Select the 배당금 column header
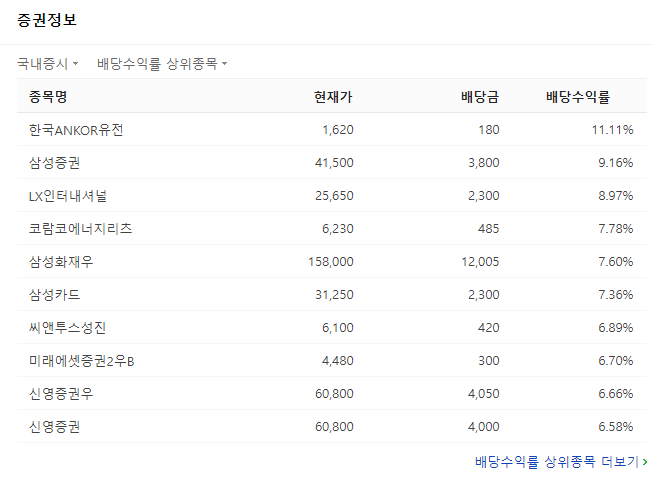The image size is (652, 478). [x=480, y=97]
